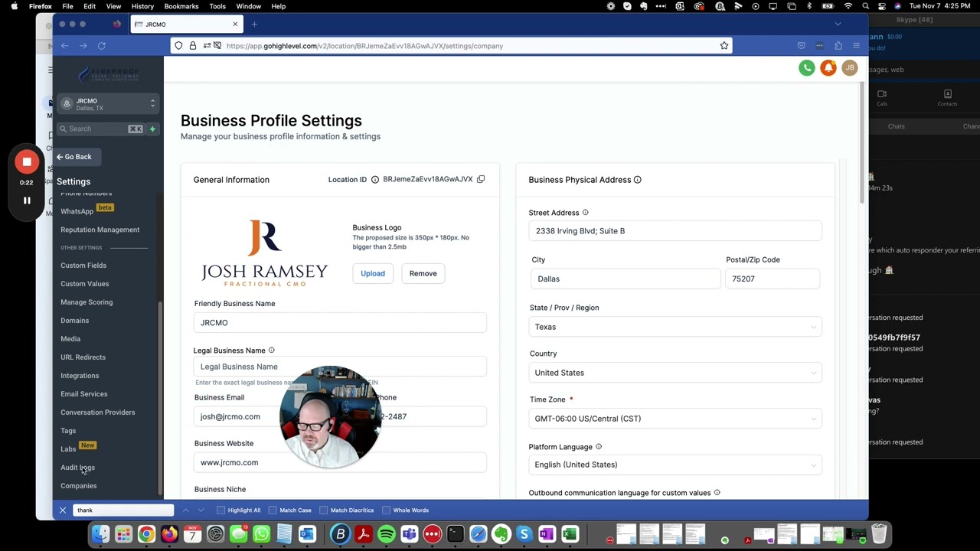
Task: Open the JB user avatar menu
Action: point(849,68)
